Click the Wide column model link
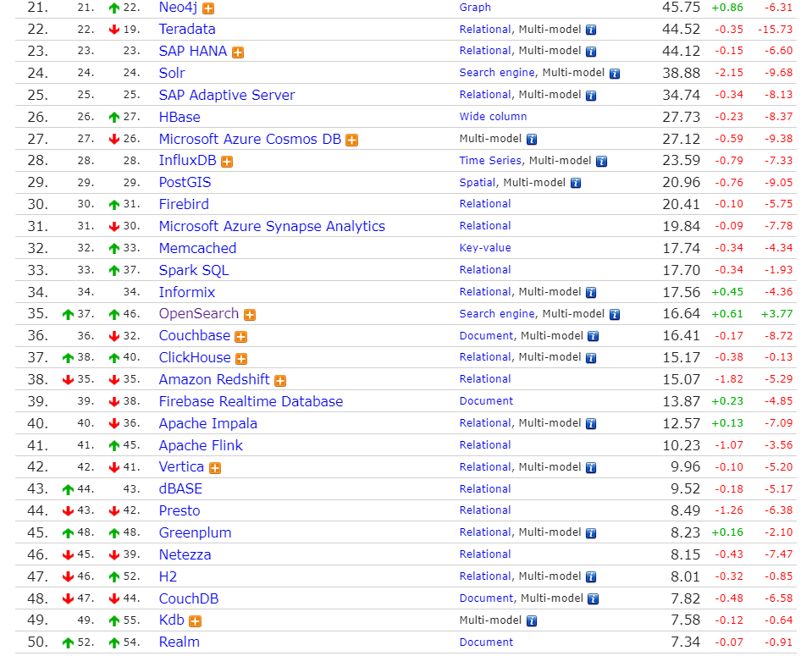The height and width of the screenshot is (656, 812). [x=493, y=117]
